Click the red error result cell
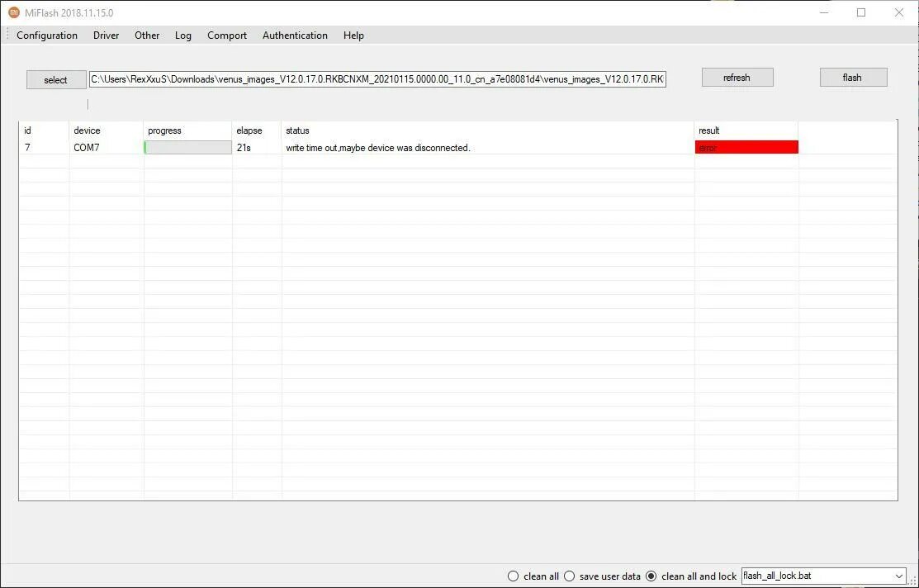Image resolution: width=919 pixels, height=588 pixels. point(746,148)
